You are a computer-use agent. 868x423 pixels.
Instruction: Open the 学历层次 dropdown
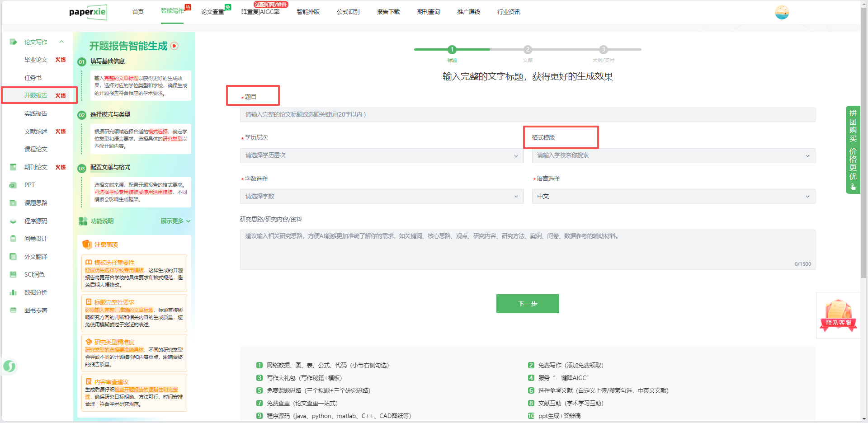tap(381, 155)
